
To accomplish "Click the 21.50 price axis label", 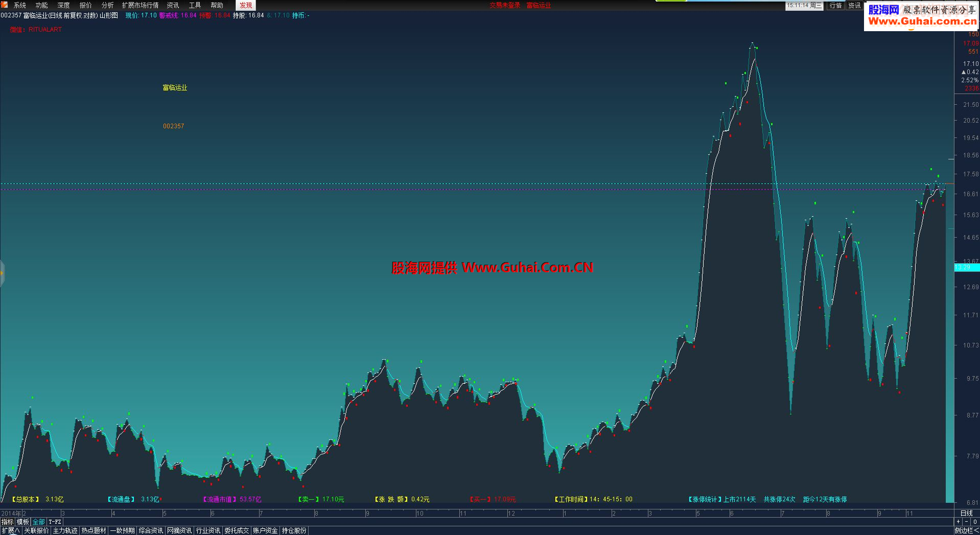I will pos(971,104).
